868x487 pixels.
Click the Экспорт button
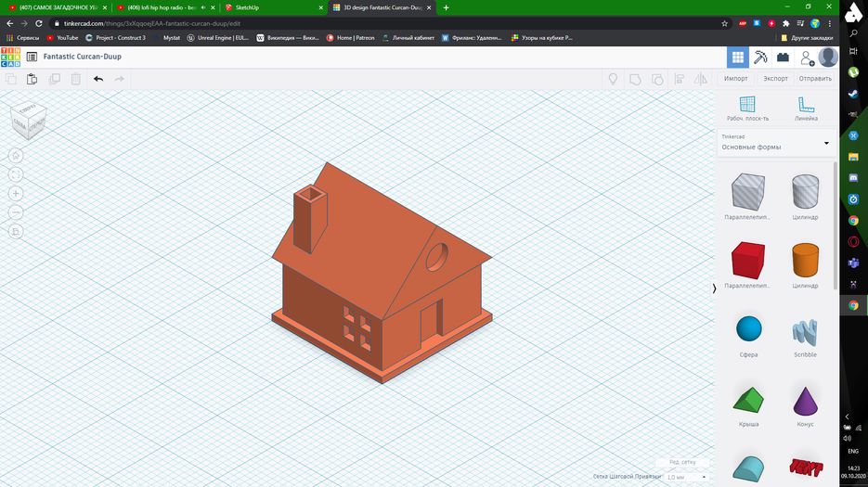pos(775,79)
